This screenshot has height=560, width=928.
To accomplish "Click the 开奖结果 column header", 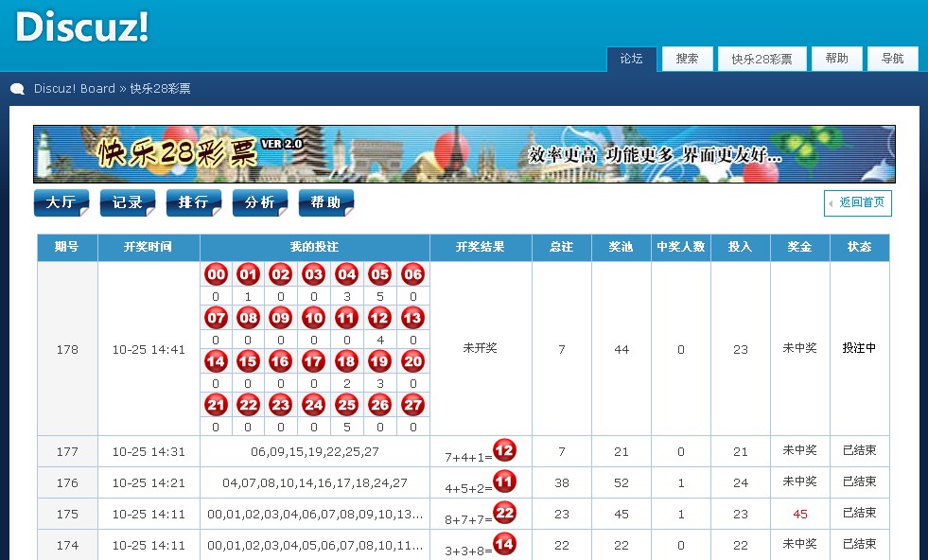I will pyautogui.click(x=480, y=247).
